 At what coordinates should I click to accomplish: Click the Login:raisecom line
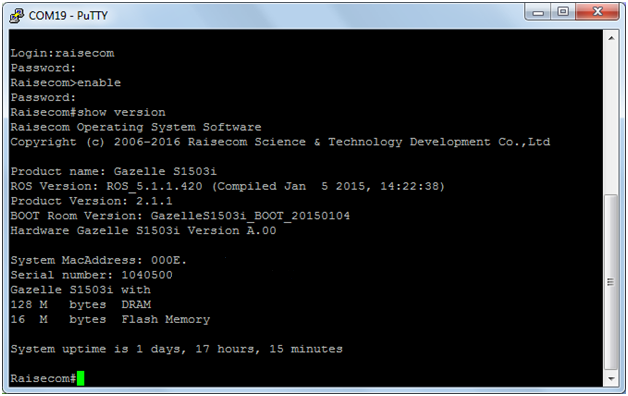(62, 53)
